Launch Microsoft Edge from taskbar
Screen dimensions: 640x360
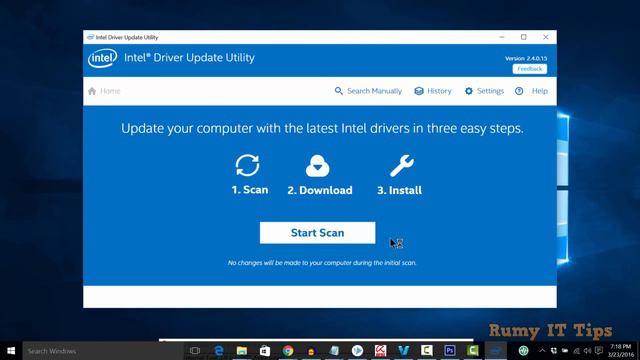pos(219,351)
